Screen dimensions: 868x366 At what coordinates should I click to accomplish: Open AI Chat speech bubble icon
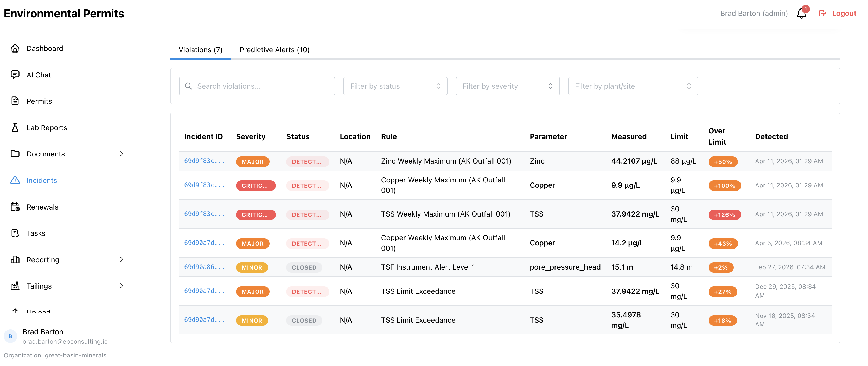pos(15,75)
